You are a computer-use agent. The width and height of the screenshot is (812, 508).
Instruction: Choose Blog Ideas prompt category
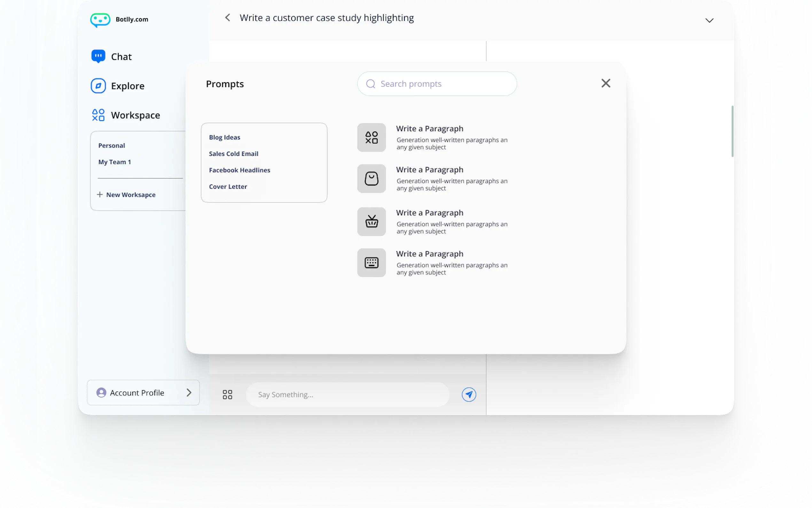[224, 138]
